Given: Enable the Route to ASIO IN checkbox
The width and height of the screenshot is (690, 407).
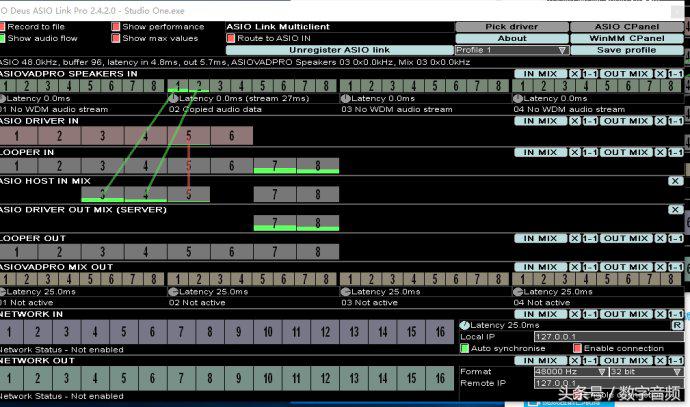Looking at the screenshot, I should pos(231,38).
